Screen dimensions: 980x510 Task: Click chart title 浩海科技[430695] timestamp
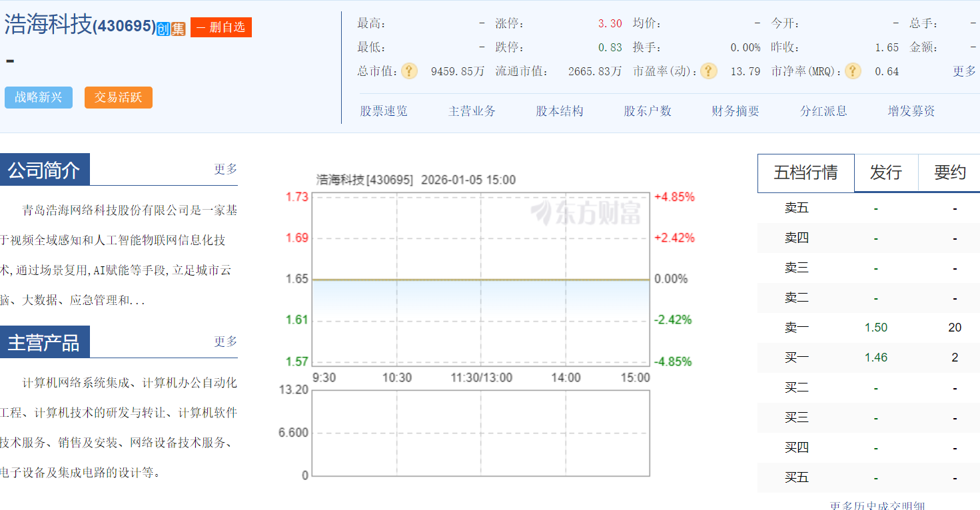416,180
